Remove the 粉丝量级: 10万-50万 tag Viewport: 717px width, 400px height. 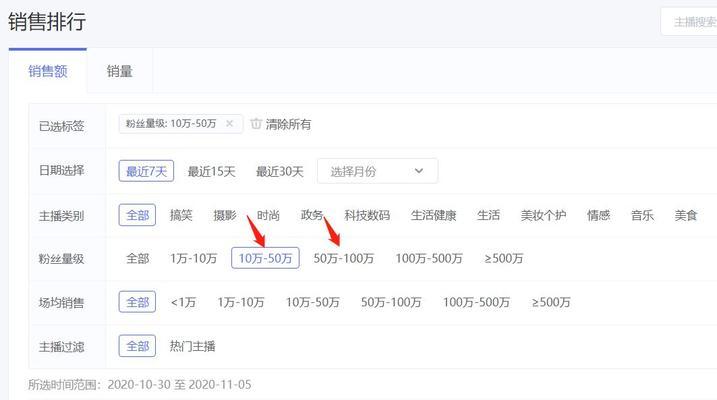230,123
